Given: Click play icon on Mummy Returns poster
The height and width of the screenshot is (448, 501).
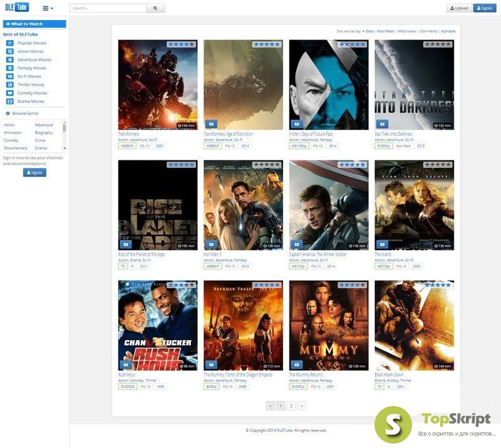Looking at the screenshot, I should (297, 365).
